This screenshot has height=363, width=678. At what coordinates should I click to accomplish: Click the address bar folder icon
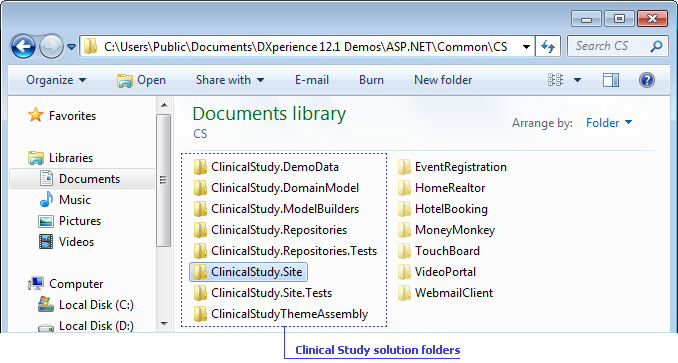click(90, 46)
